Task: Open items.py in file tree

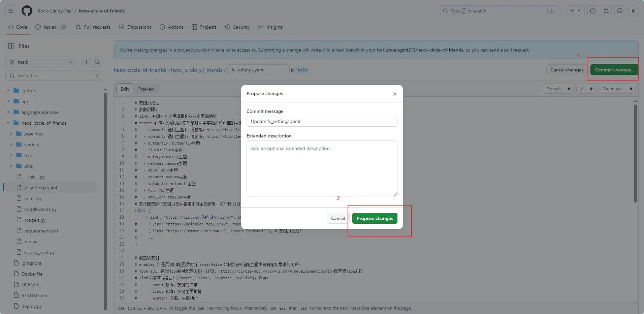Action: [x=33, y=198]
